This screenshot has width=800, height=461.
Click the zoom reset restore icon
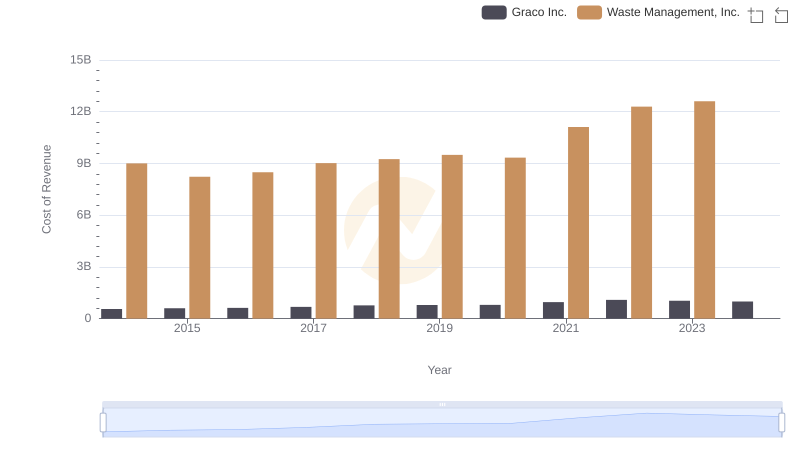pyautogui.click(x=781, y=15)
